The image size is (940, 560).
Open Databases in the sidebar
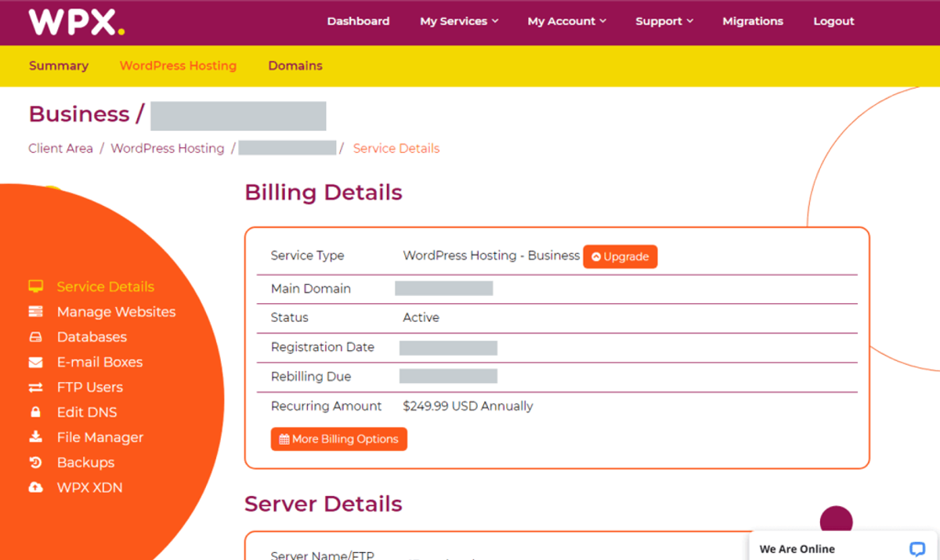[92, 337]
